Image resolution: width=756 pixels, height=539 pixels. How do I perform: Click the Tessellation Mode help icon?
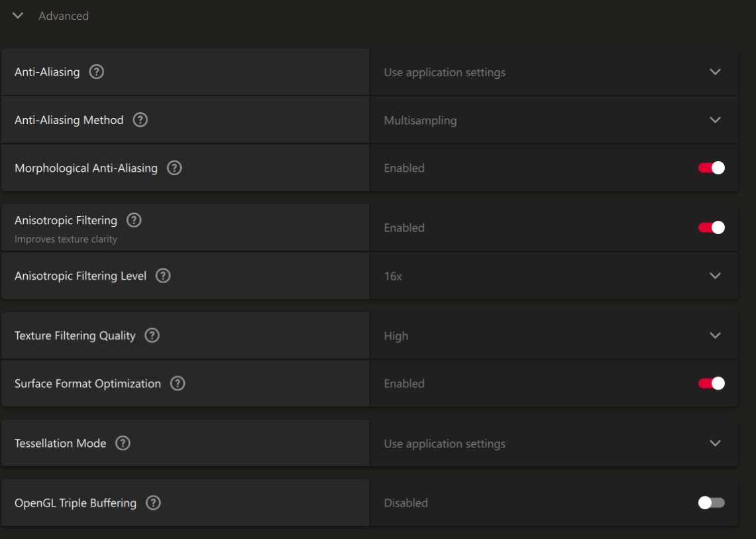tap(123, 444)
